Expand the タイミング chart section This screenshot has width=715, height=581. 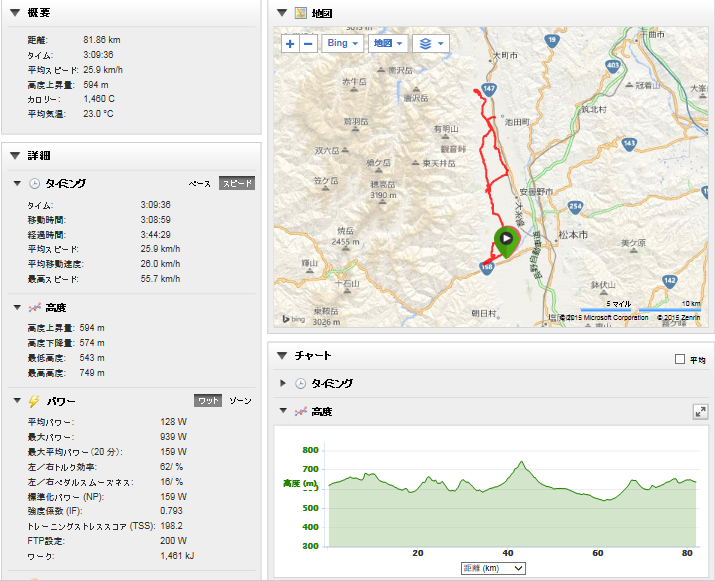click(283, 383)
